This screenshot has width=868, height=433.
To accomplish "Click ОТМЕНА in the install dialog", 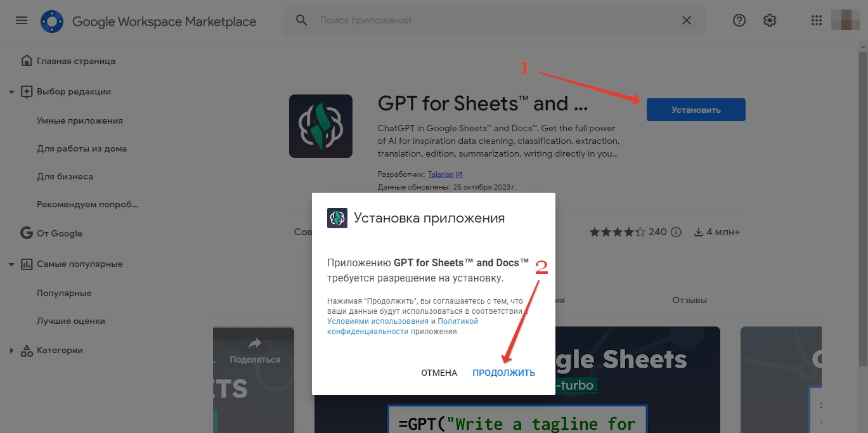I will (x=439, y=373).
